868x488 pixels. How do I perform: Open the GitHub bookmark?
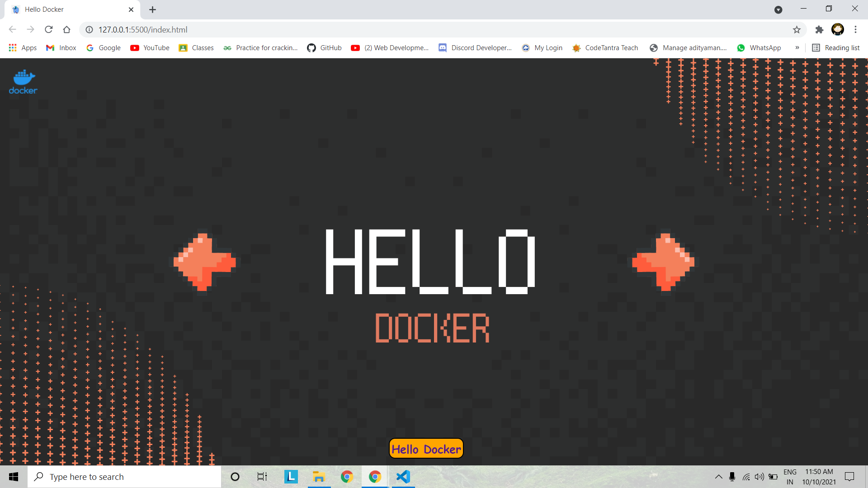324,48
